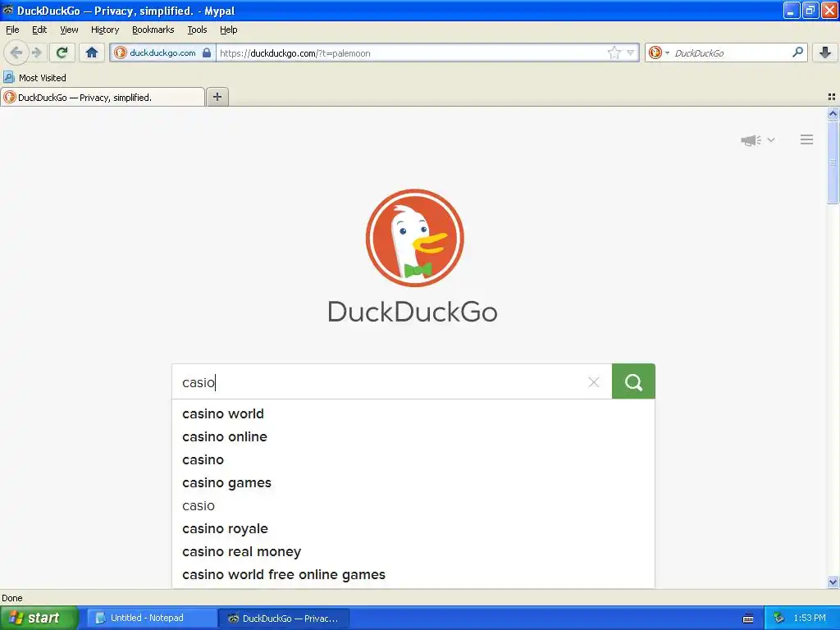The width and height of the screenshot is (840, 630).
Task: Open the Bookmarks menu
Action: (x=153, y=30)
